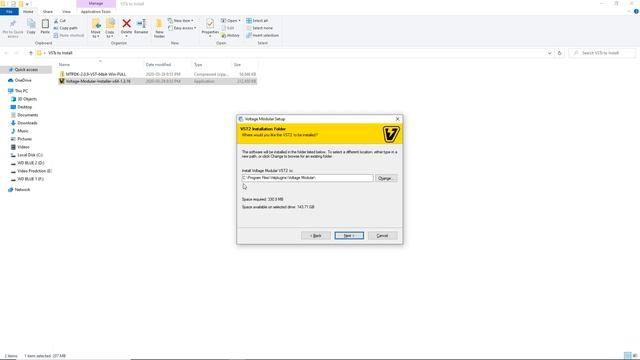This screenshot has width=640, height=360.
Task: Select This PC in navigation pane
Action: pos(21,91)
